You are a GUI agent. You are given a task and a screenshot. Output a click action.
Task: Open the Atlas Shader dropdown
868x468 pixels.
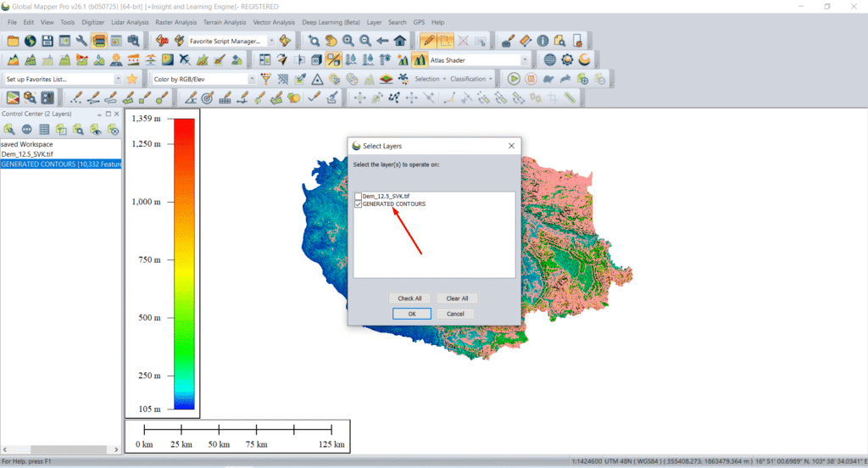pos(524,60)
